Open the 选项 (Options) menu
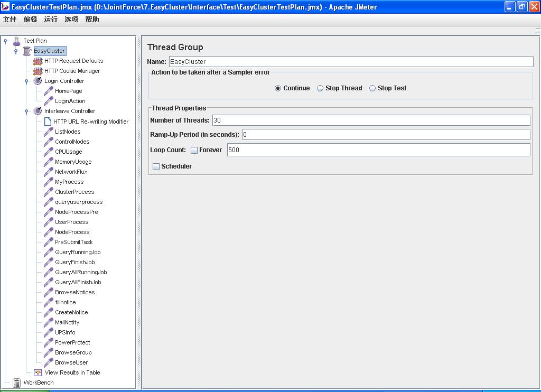Viewport: 541px width, 392px height. pyautogui.click(x=71, y=20)
